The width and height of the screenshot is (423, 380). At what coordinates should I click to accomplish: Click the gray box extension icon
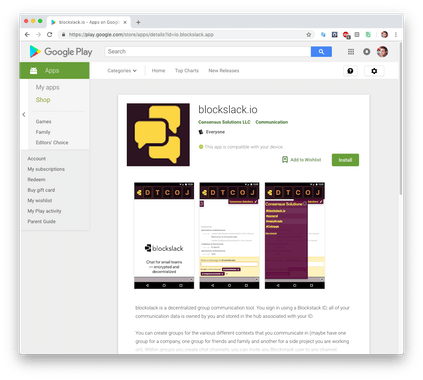pyautogui.click(x=357, y=34)
